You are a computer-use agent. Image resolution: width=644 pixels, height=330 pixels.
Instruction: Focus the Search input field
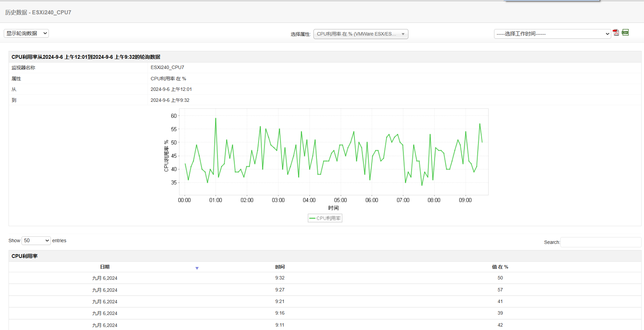[601, 242]
